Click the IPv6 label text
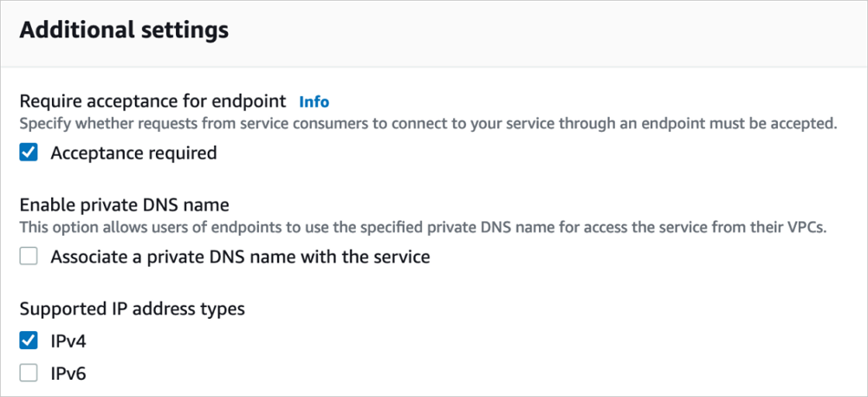The height and width of the screenshot is (397, 868). (68, 374)
